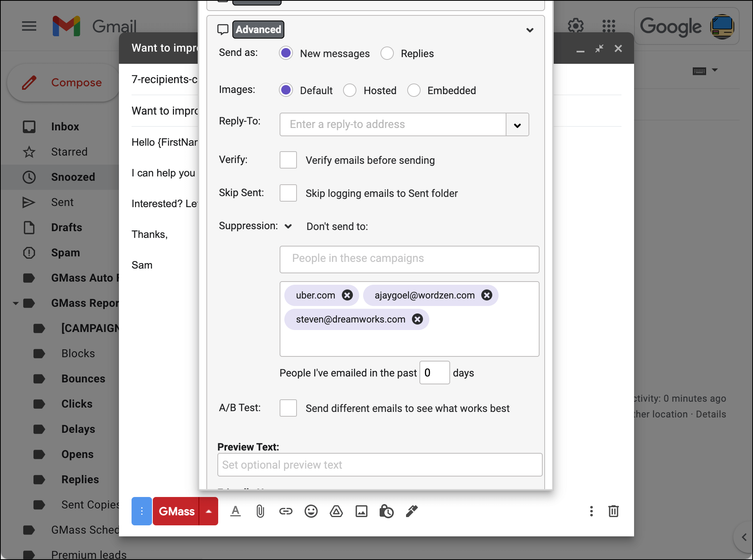Open the People in these campaigns field
This screenshot has width=753, height=560.
pos(410,259)
